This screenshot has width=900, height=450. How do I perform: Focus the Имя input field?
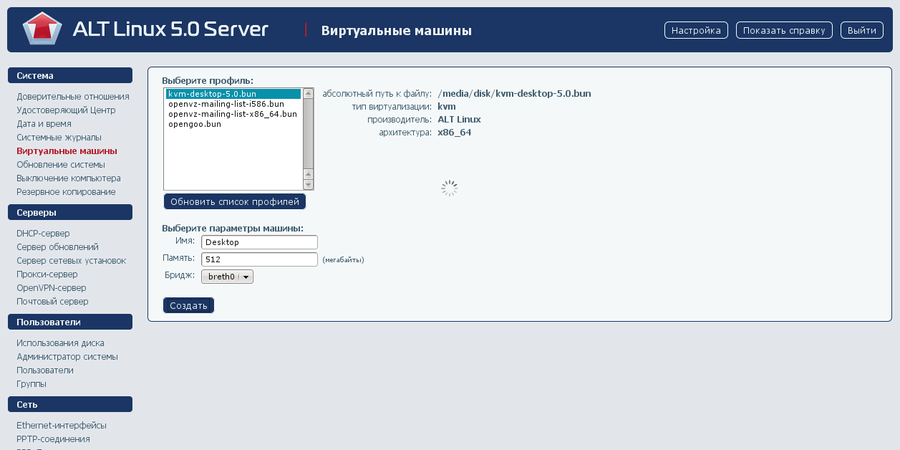259,242
